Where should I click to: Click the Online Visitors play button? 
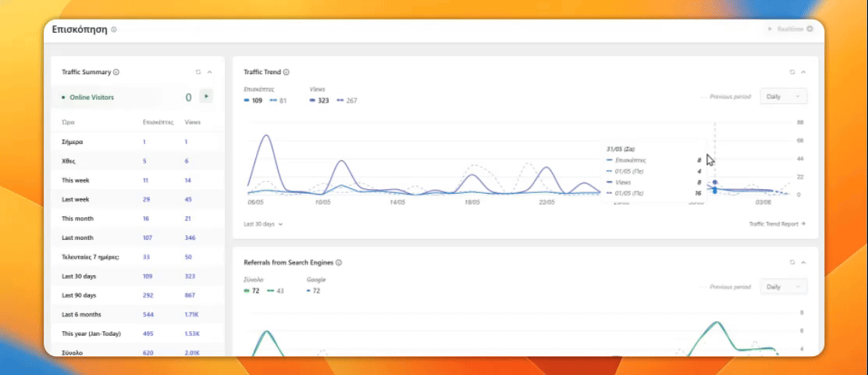206,96
